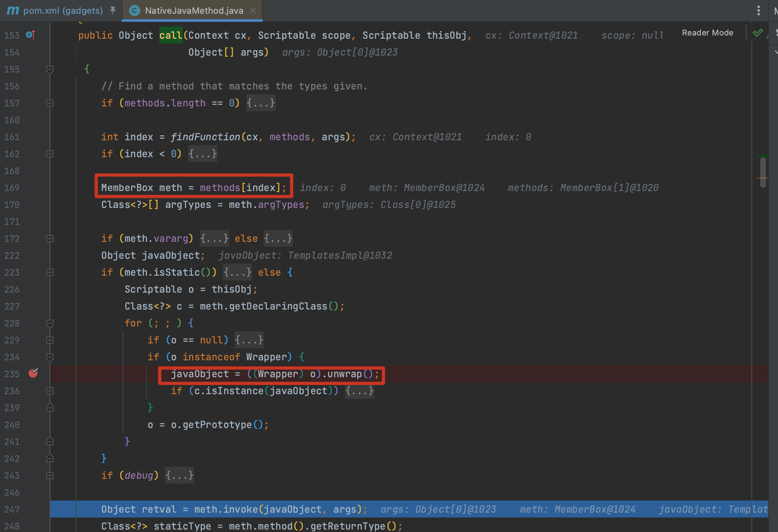This screenshot has width=778, height=532.
Task: Expand the folded block at line 162
Action: pos(50,154)
